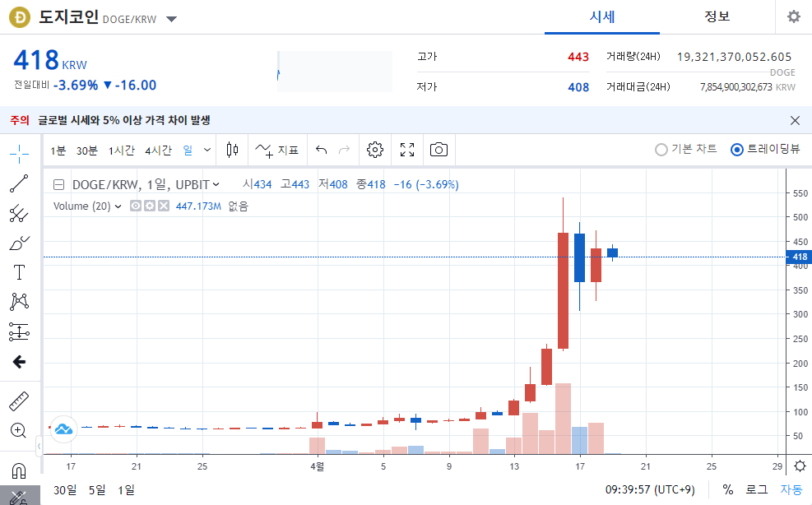This screenshot has width=812, height=505.
Task: Click the 24H volume value 19,321,370,052.605
Action: (x=734, y=57)
